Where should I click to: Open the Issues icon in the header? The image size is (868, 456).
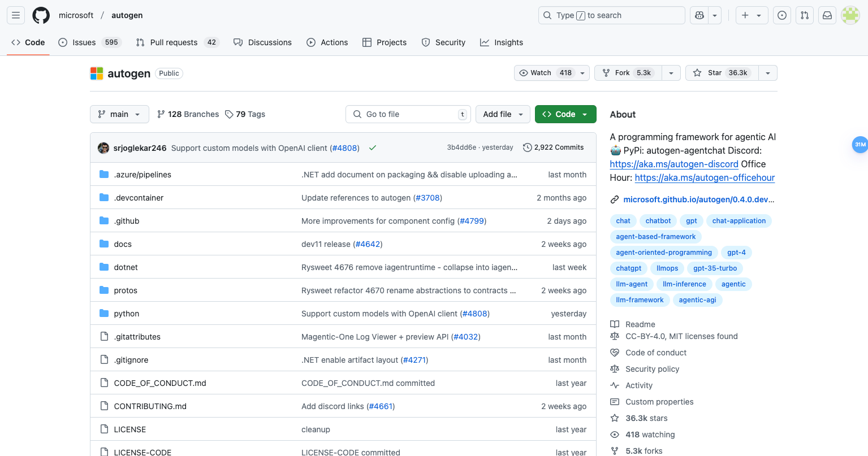click(782, 15)
